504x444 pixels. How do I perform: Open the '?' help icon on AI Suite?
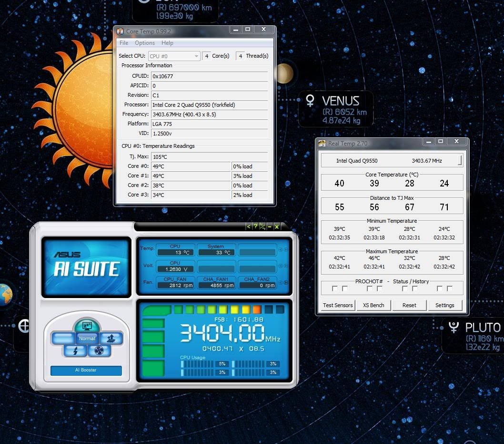point(255,227)
